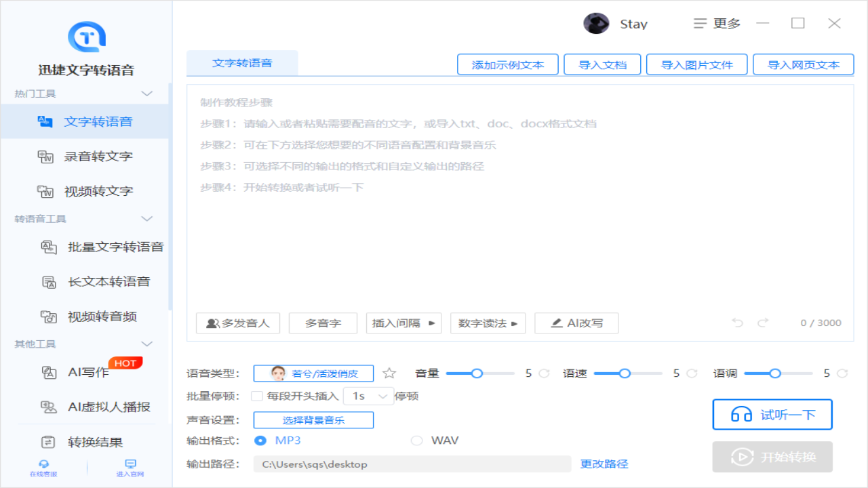Image resolution: width=868 pixels, height=488 pixels.
Task: Collapse the 热门工具 sidebar section
Action: (146, 94)
